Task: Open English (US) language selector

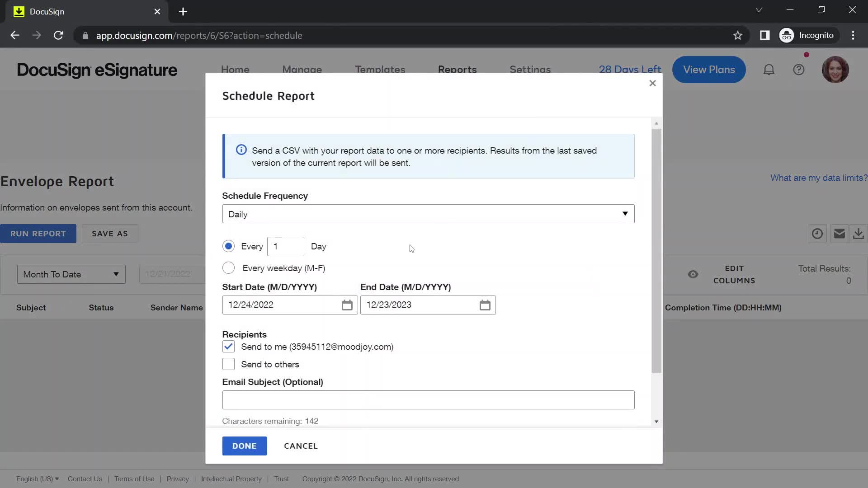Action: point(38,479)
